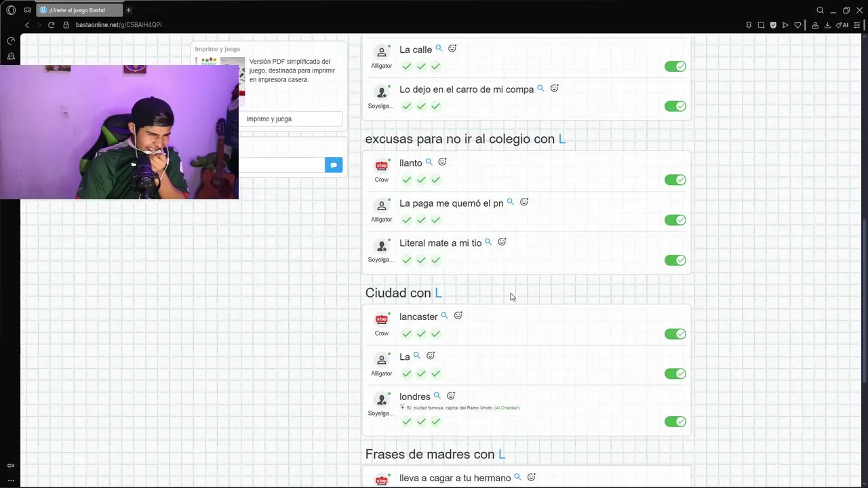Click Crow's stop avatar beside 'llanto'
This screenshot has height=488, width=868.
[381, 166]
